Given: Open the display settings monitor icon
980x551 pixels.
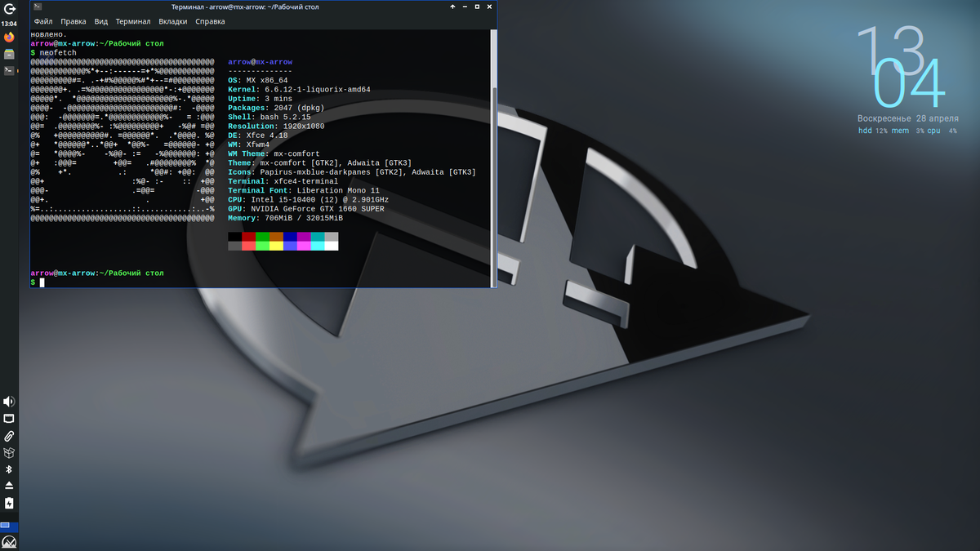Looking at the screenshot, I should tap(9, 418).
